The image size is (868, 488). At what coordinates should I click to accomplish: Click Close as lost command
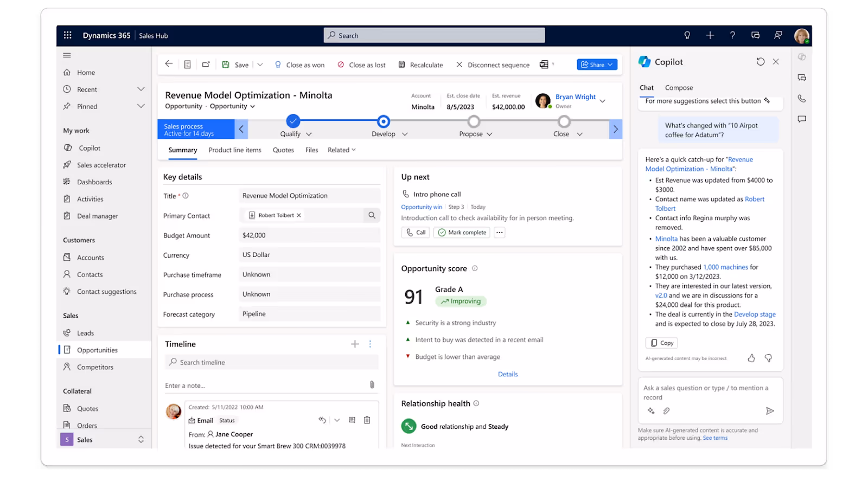coord(361,65)
